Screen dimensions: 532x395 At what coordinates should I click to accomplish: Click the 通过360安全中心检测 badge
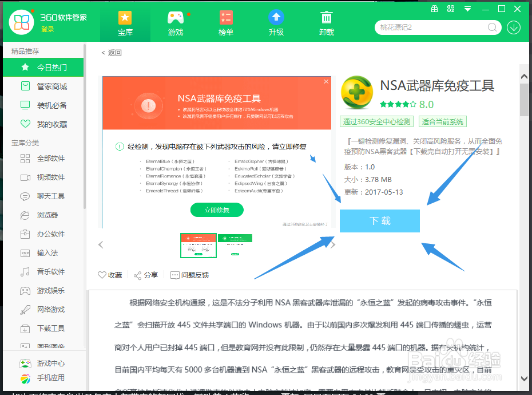[x=376, y=121]
